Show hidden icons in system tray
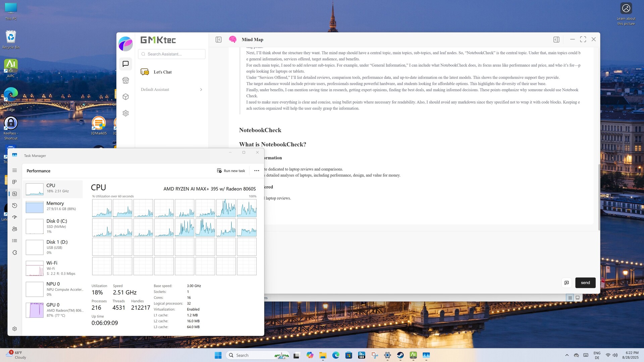The width and height of the screenshot is (644, 362). [x=567, y=355]
